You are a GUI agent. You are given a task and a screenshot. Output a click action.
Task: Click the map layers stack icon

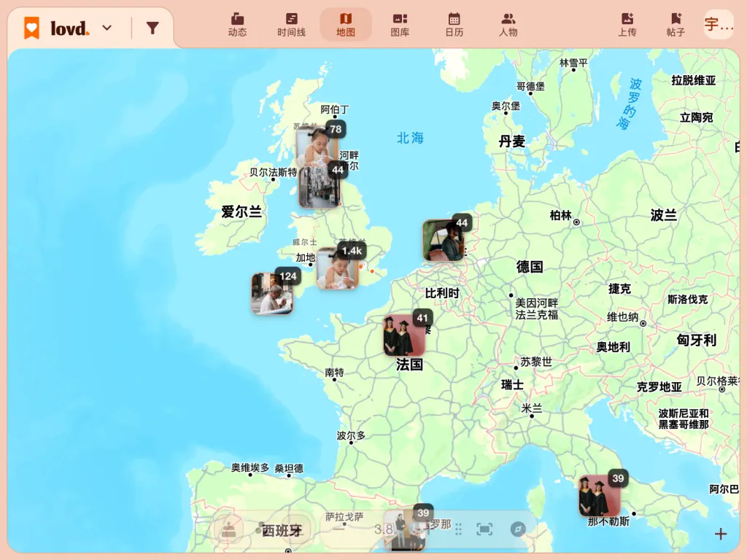coord(229,529)
